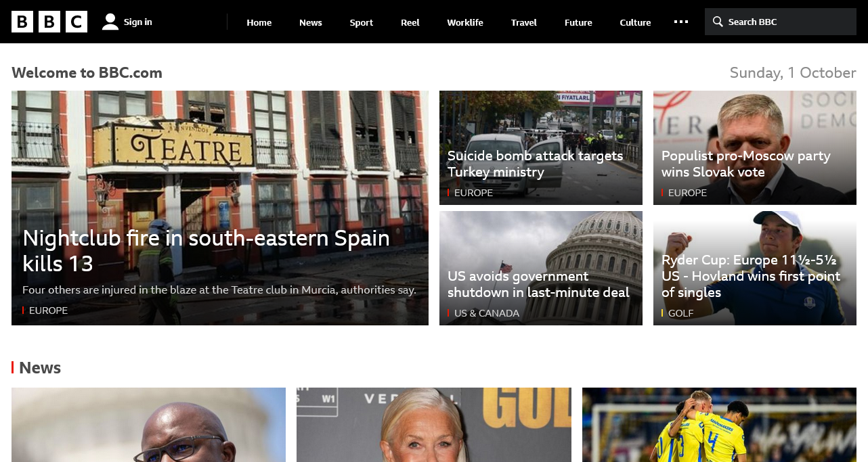
Task: Click the BBC logo
Action: [x=49, y=22]
